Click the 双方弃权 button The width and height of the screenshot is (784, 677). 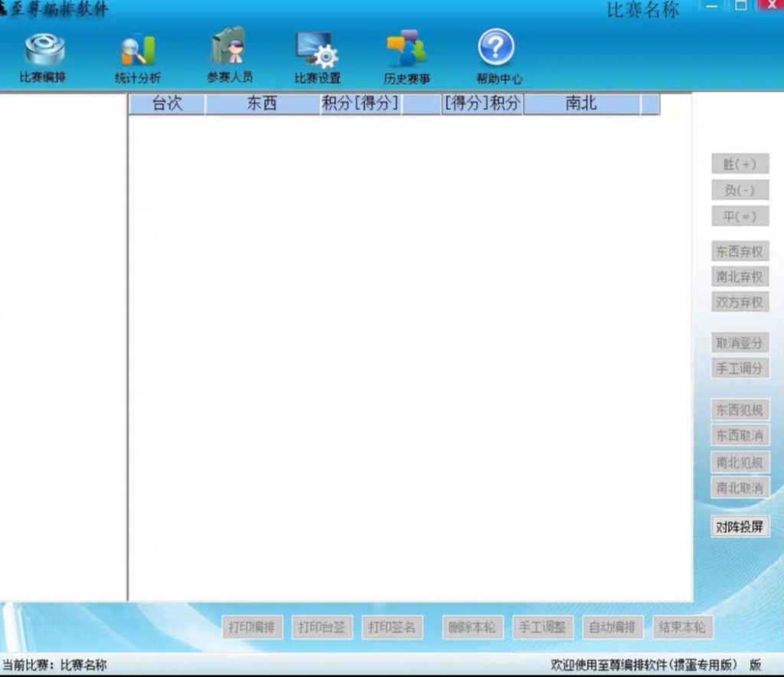pos(740,302)
